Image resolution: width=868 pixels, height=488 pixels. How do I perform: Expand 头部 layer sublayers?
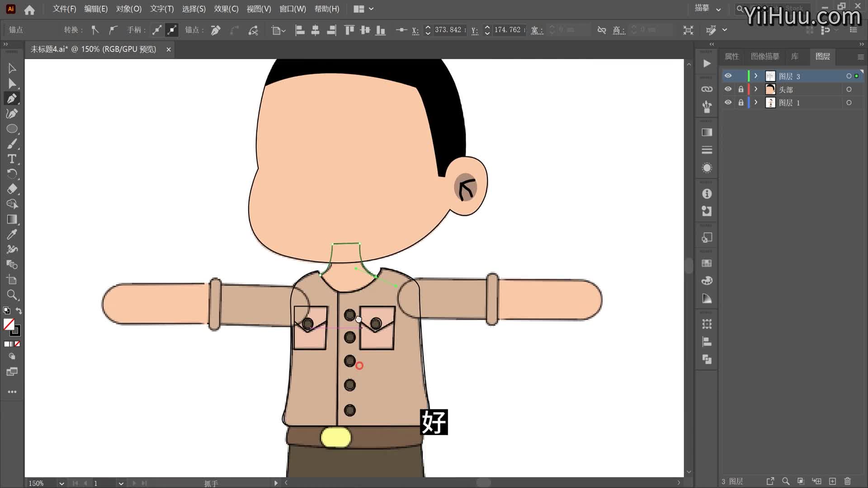tap(756, 89)
